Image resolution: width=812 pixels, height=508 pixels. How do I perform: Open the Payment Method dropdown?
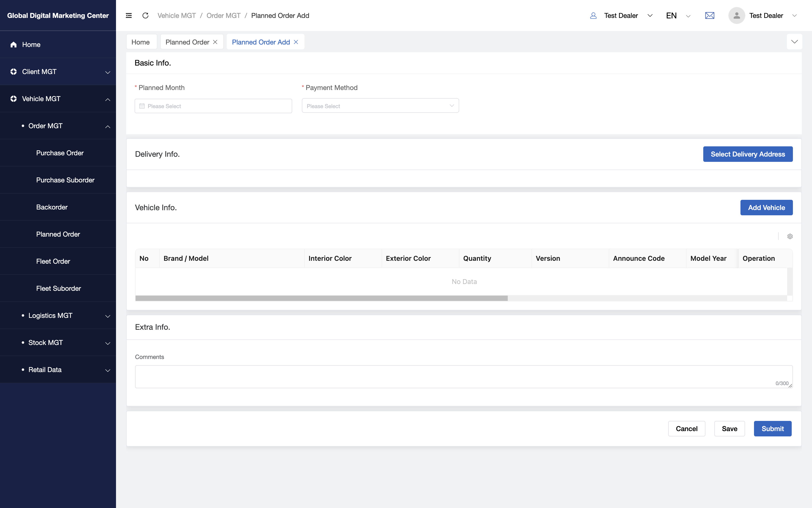[x=380, y=106]
